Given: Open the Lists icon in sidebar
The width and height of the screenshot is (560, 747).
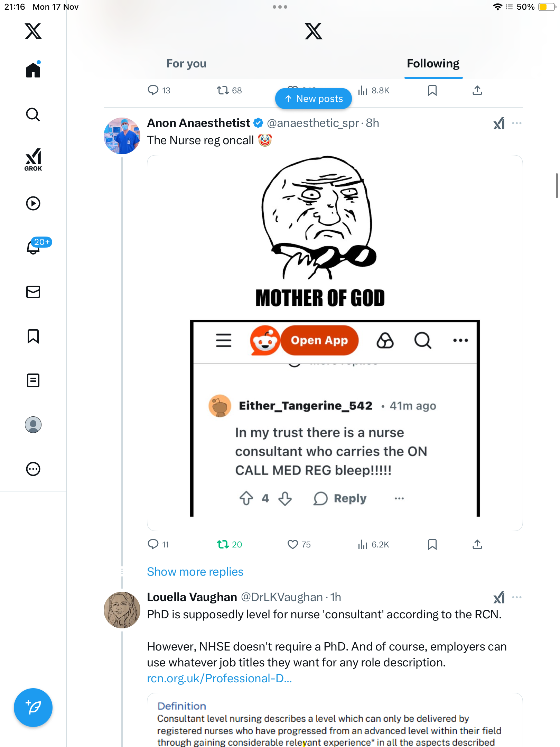Looking at the screenshot, I should [33, 380].
